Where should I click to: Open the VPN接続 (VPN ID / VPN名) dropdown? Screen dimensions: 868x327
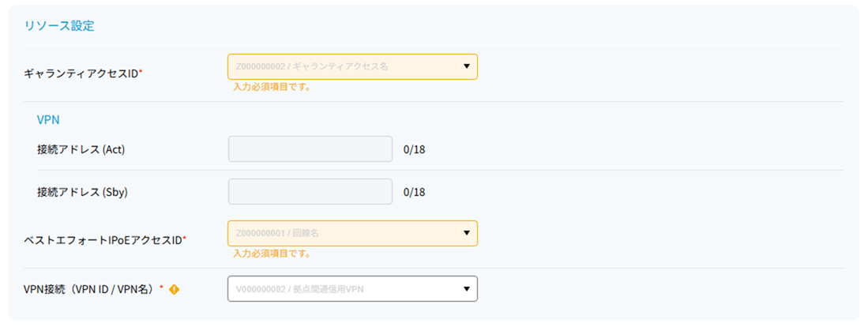[352, 289]
